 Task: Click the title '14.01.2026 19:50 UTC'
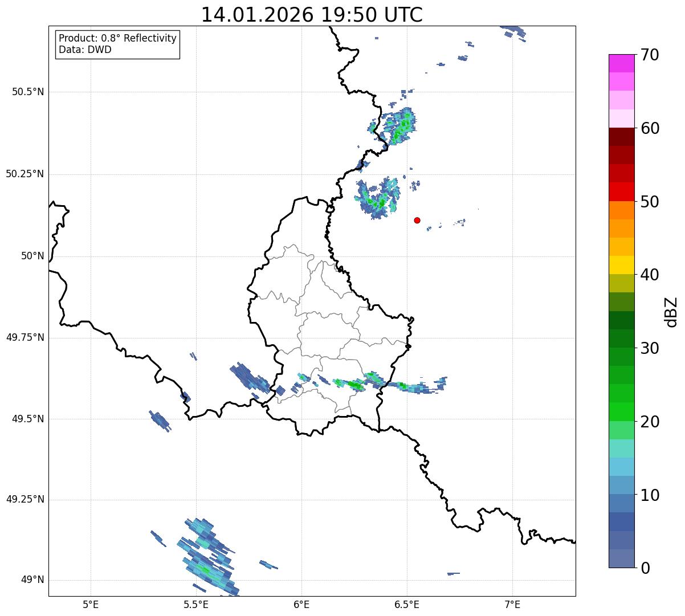coord(312,15)
